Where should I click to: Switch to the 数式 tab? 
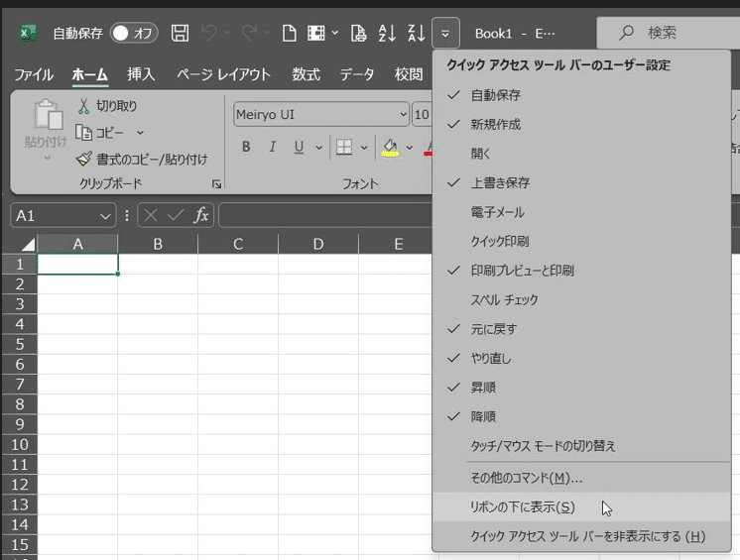(x=306, y=74)
